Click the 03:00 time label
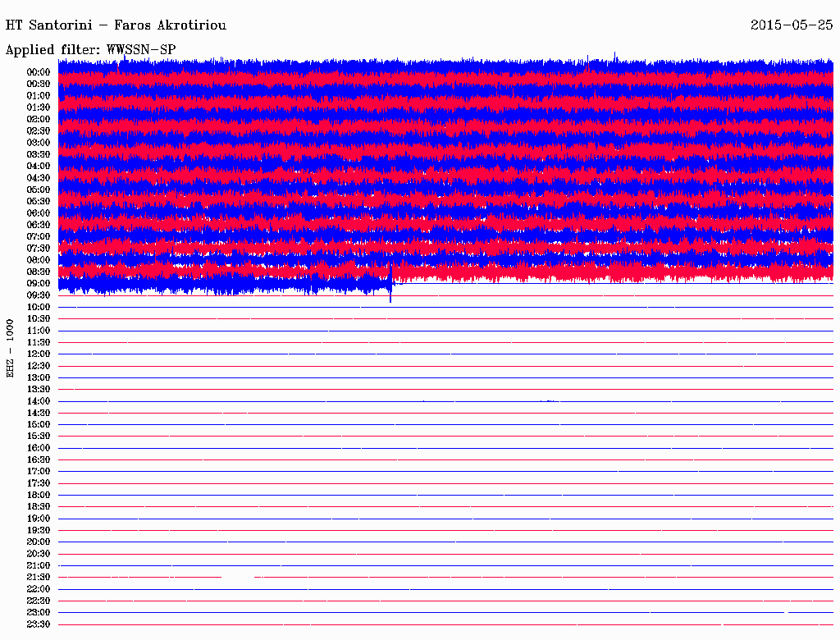Image resolution: width=840 pixels, height=640 pixels. pos(39,143)
